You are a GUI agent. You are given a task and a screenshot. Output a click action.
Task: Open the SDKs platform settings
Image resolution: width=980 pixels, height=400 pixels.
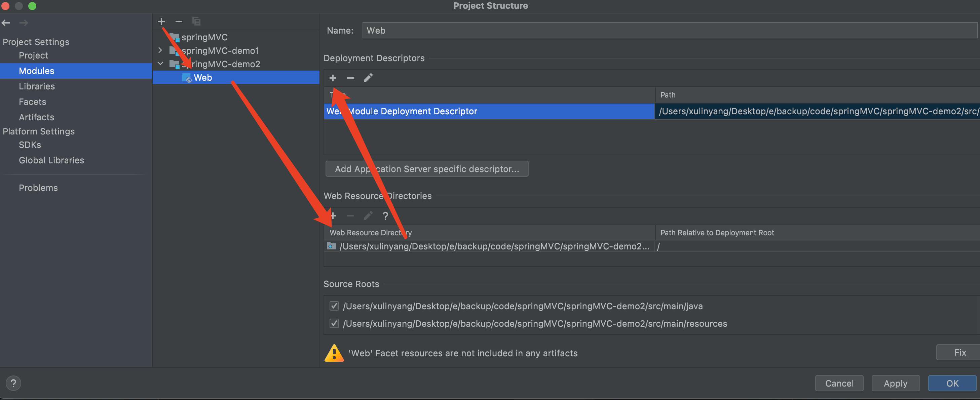(x=30, y=145)
